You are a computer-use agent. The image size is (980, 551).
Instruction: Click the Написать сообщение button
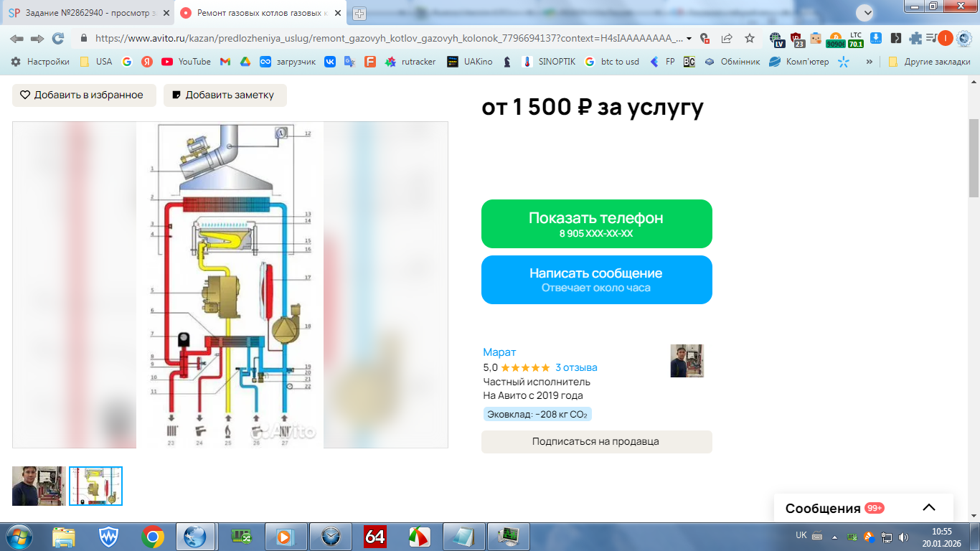[597, 280]
